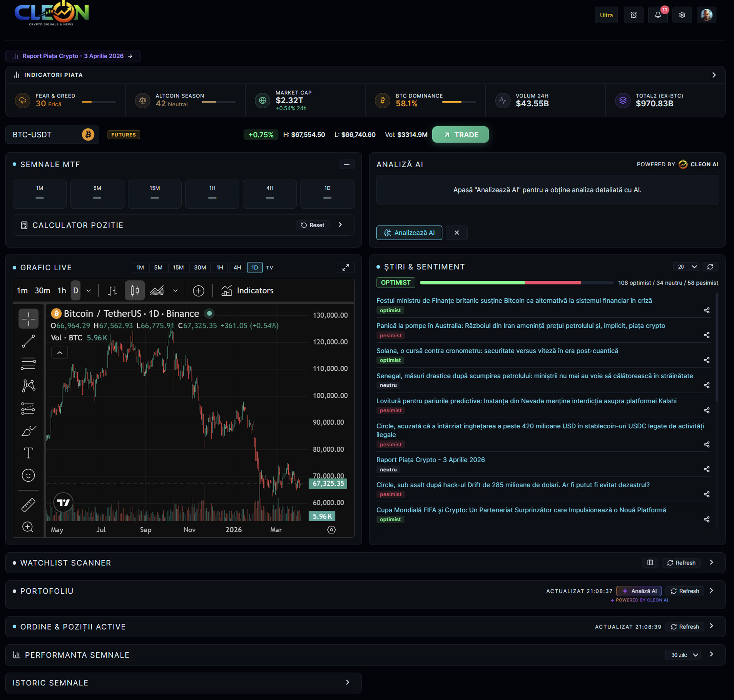This screenshot has width=734, height=700.
Task: Select the crosshair cursor tool
Action: pyautogui.click(x=28, y=318)
